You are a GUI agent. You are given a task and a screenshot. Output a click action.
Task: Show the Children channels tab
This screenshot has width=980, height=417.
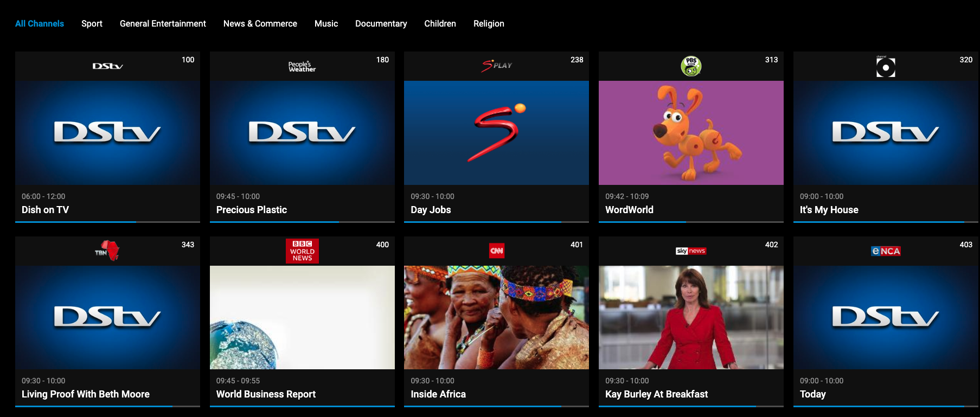[440, 24]
